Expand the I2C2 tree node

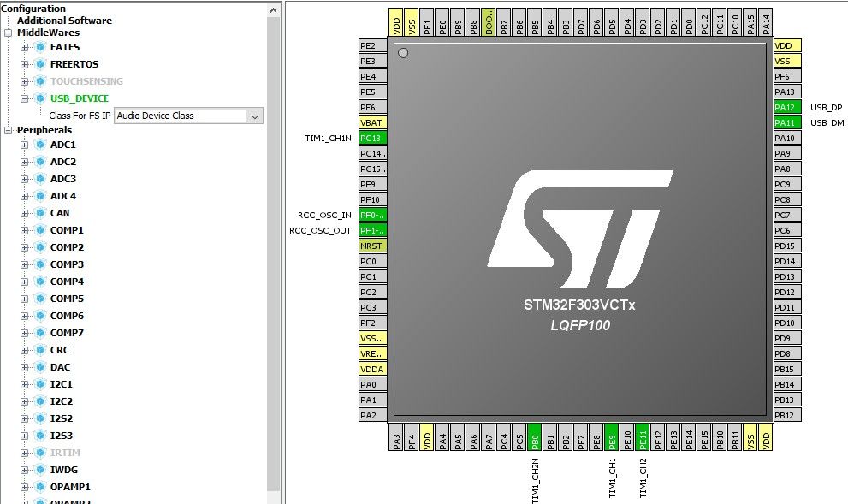[x=24, y=402]
